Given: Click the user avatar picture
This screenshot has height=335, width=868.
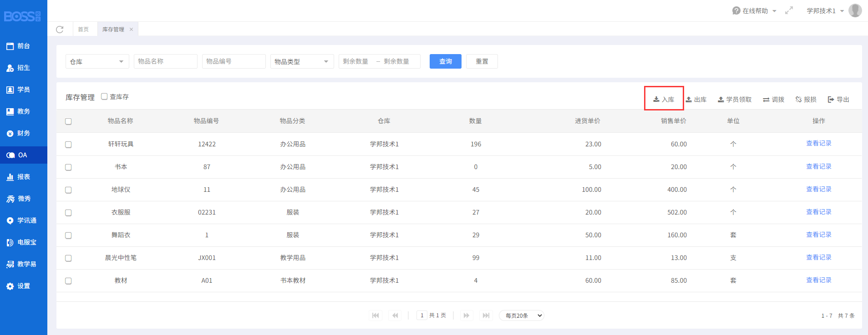Looking at the screenshot, I should (855, 10).
